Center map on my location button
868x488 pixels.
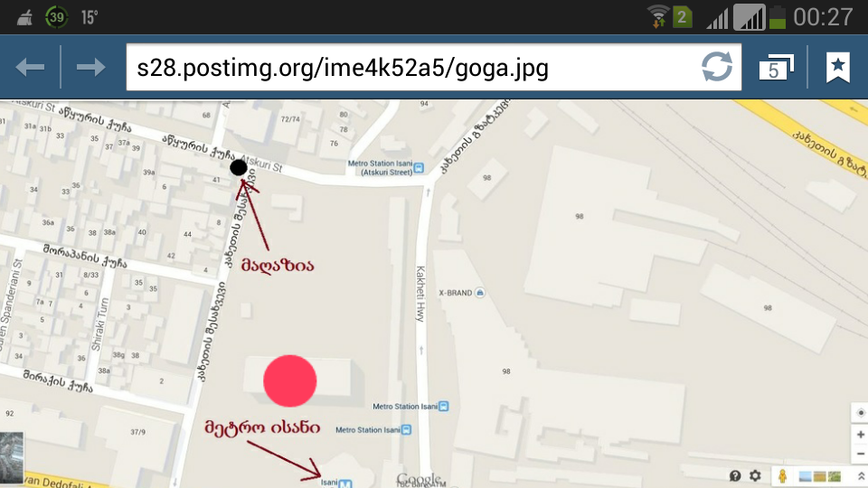coord(860,413)
